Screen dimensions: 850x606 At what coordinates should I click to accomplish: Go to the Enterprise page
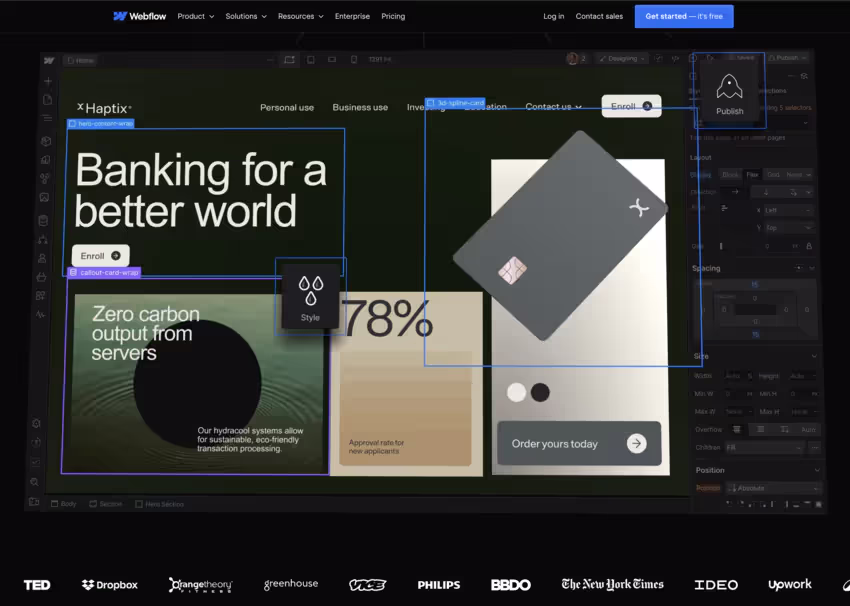click(x=352, y=16)
